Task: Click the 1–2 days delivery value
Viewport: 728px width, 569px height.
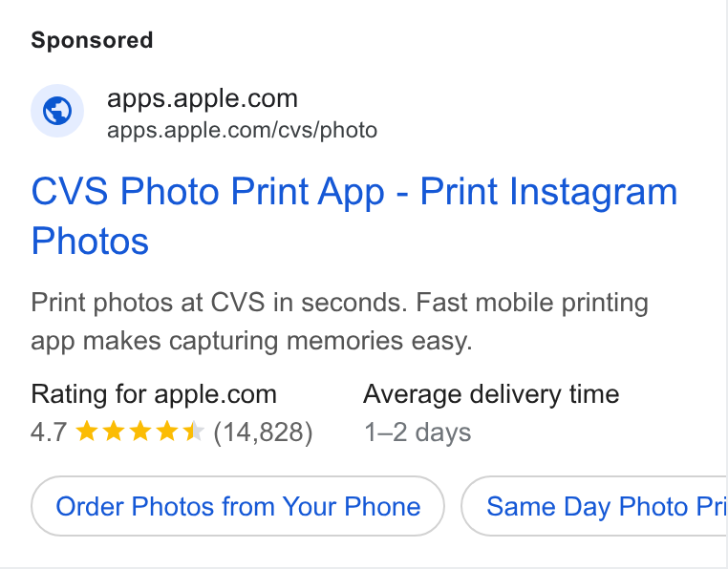Action: point(418,432)
